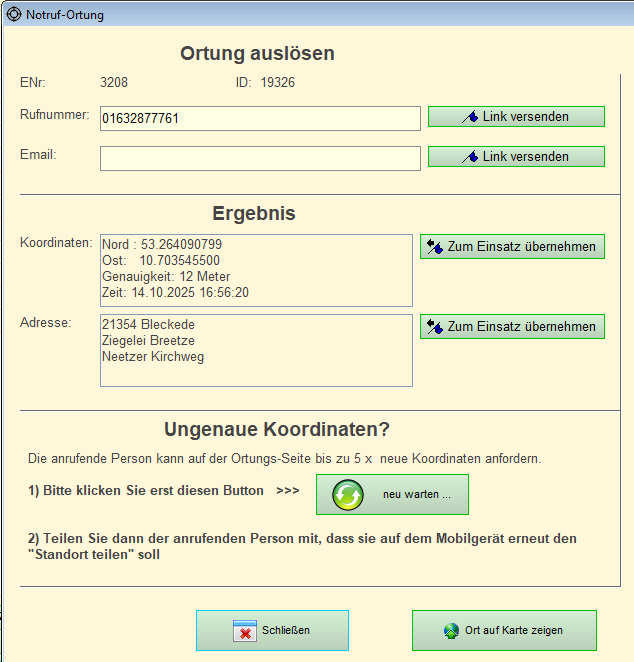Send the location link via email

pyautogui.click(x=516, y=157)
